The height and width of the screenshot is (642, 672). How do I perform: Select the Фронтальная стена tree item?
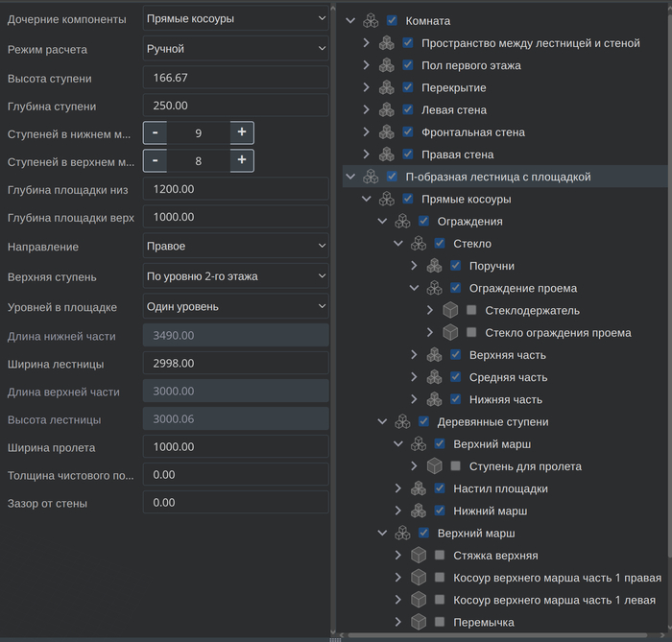(x=472, y=132)
